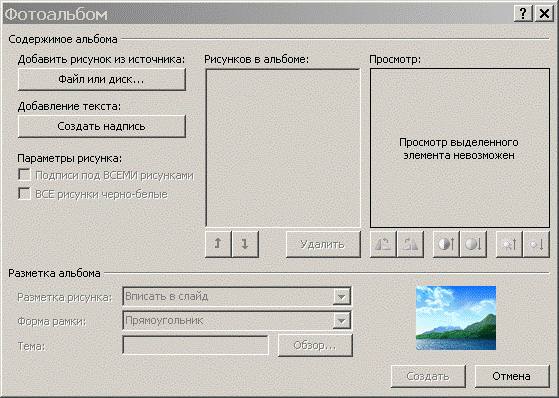Viewport: 559px width, 398px height.
Task: Rotate picture counterclockwise icon
Action: click(383, 244)
